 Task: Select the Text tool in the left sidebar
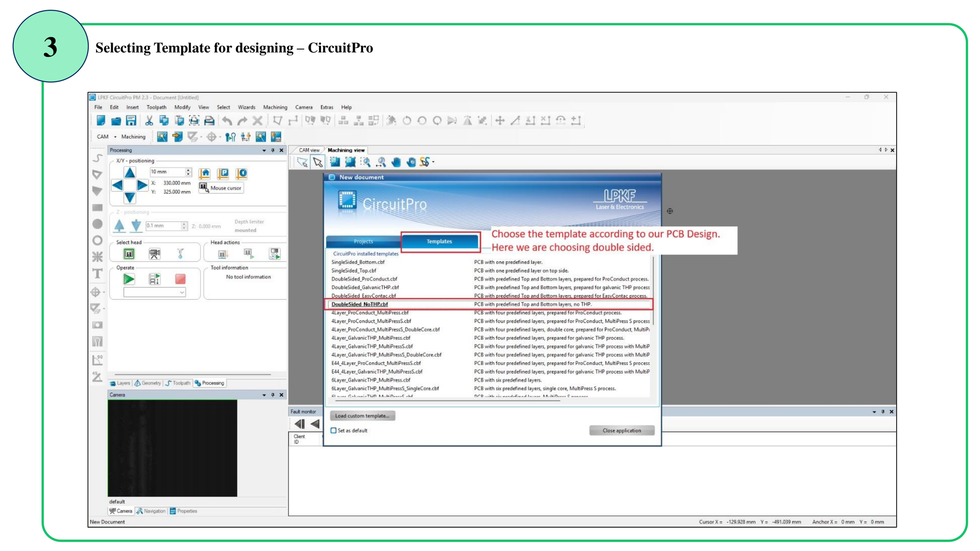point(98,273)
